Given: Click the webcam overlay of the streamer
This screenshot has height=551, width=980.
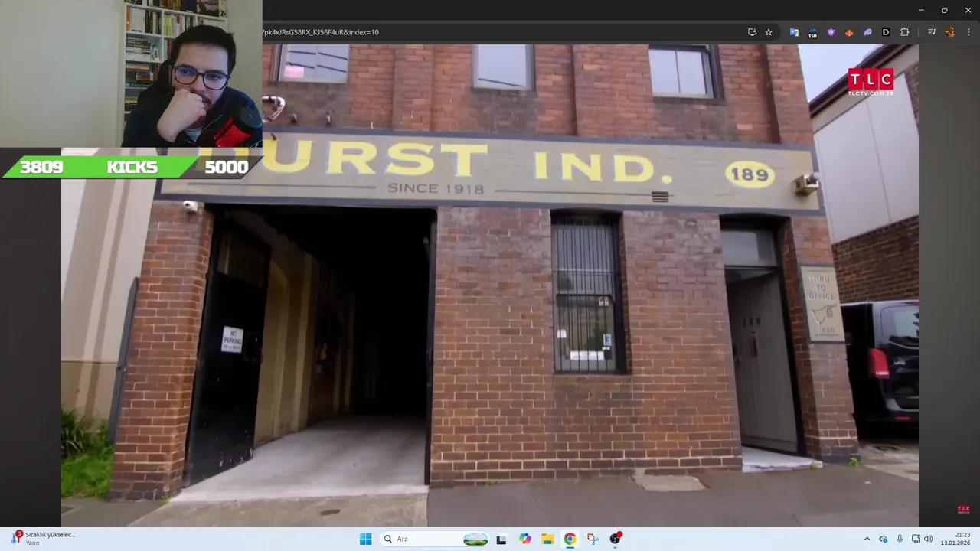Looking at the screenshot, I should click(131, 73).
